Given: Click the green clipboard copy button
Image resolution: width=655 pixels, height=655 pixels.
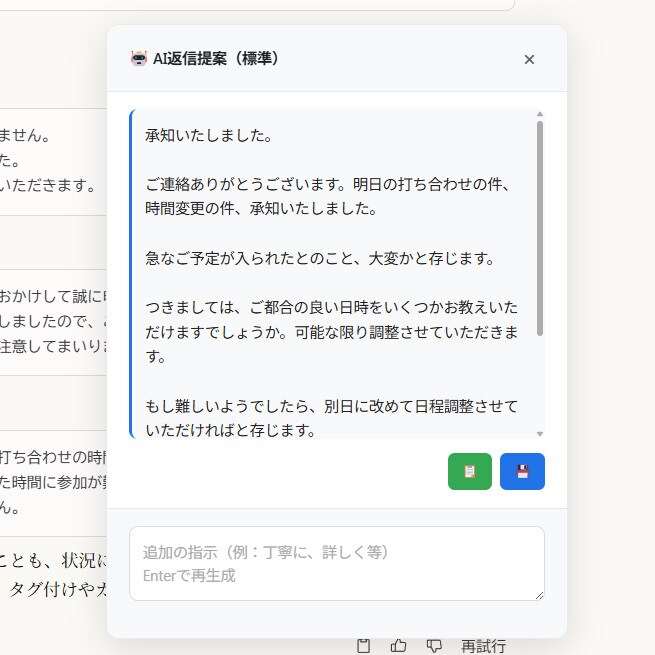Looking at the screenshot, I should 470,471.
